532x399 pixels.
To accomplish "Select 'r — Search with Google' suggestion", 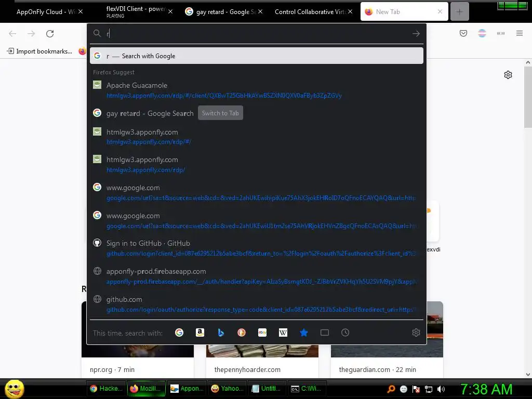I will tap(257, 56).
